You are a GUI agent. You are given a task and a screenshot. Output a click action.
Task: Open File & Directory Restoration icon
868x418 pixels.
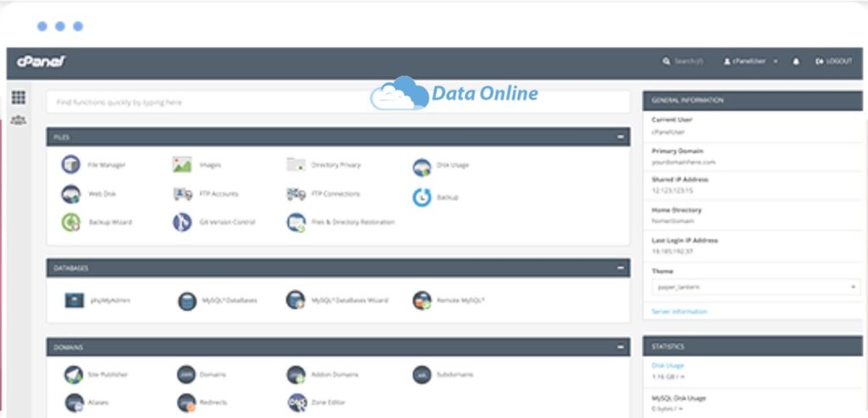coord(296,222)
